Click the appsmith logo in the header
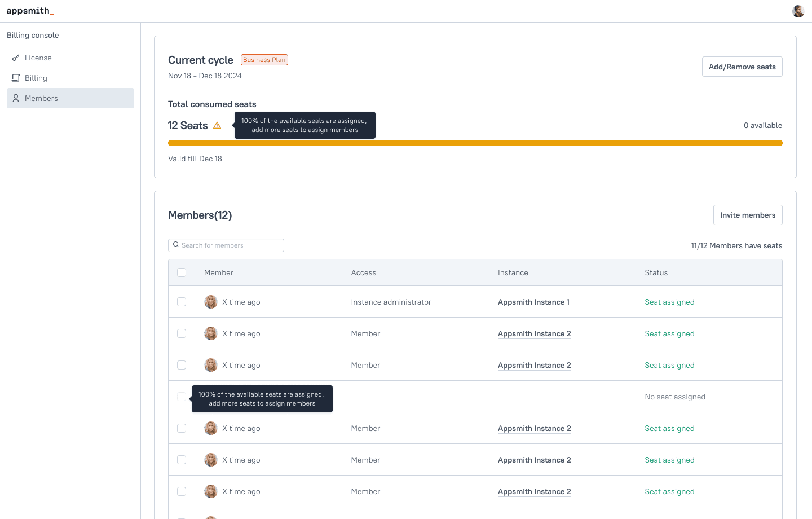 30,11
